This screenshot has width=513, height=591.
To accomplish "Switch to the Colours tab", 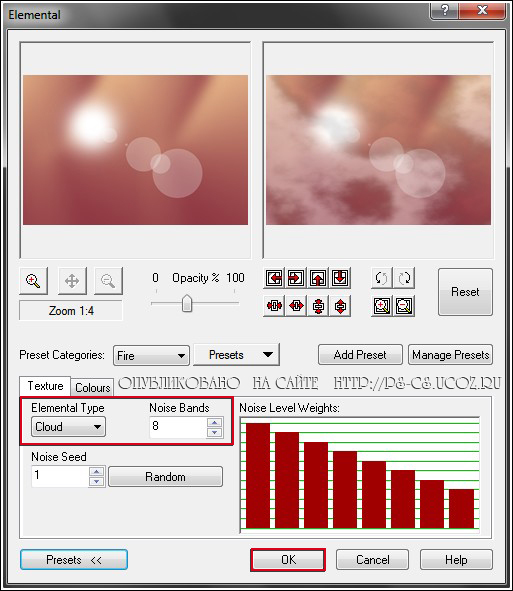I will (x=92, y=387).
